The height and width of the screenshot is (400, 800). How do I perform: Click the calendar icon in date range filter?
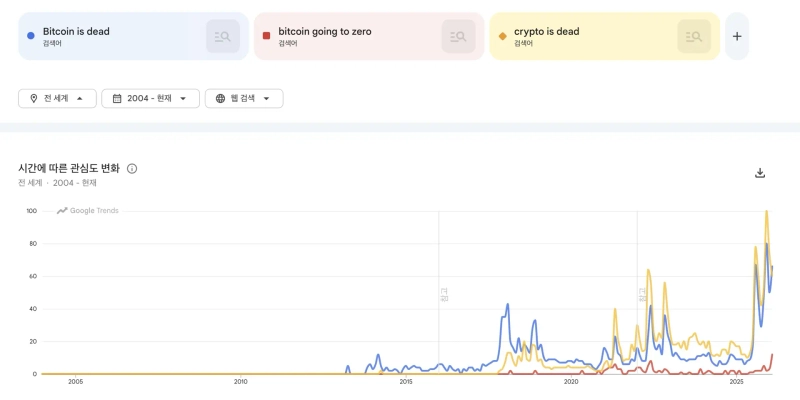click(x=117, y=98)
